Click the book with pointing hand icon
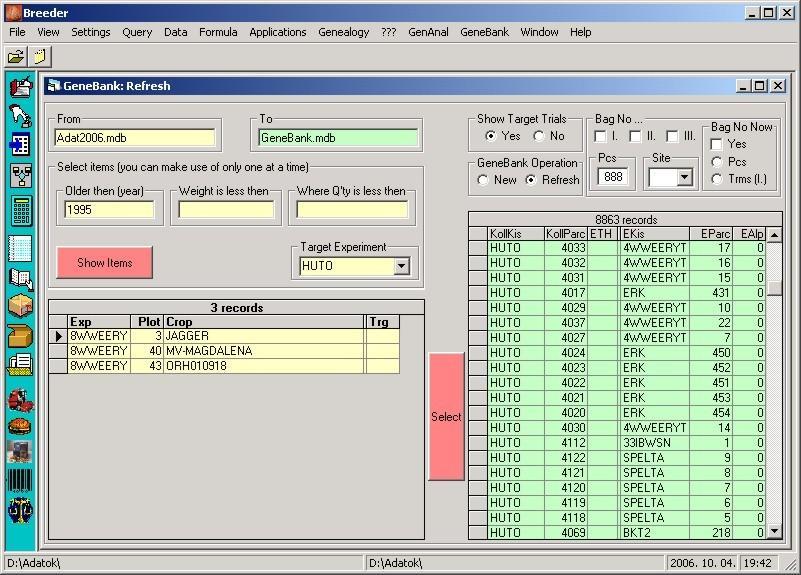 click(x=21, y=278)
